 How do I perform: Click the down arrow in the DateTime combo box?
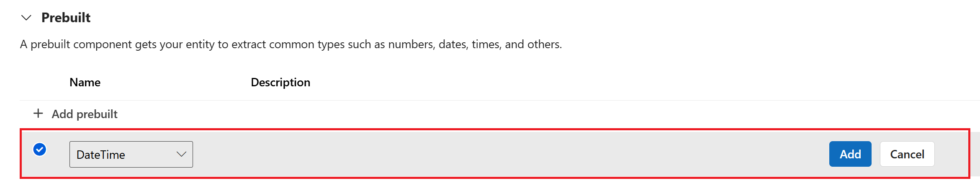181,155
